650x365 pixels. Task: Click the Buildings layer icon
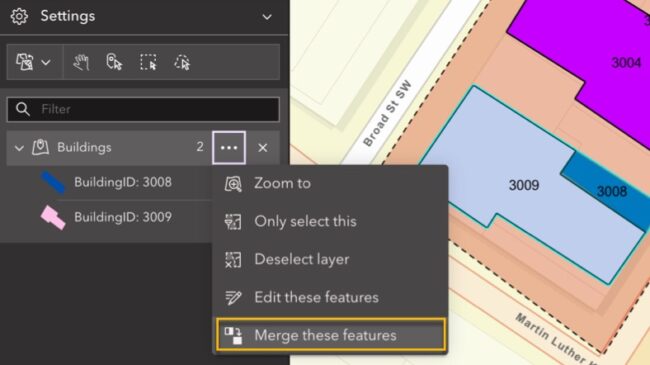[x=41, y=147]
